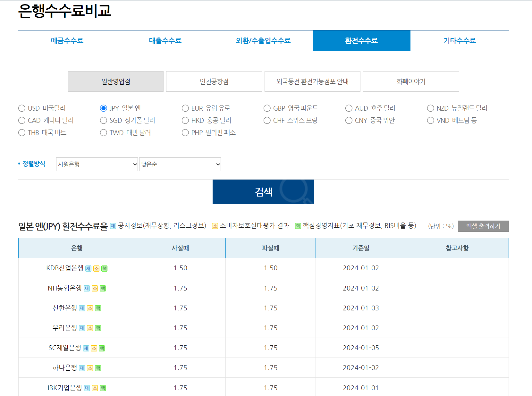Open the 사원은행 sort criteria dropdown
Image resolution: width=532 pixels, height=396 pixels.
tap(97, 164)
